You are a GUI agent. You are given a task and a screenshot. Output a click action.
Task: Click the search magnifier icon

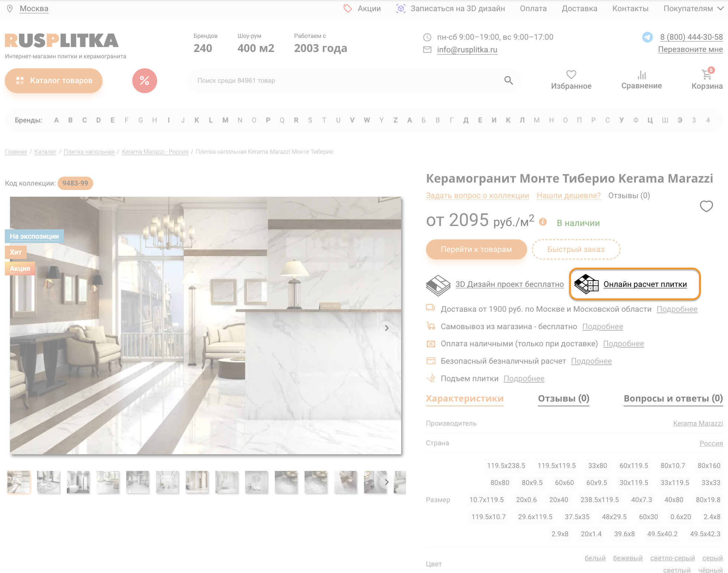508,80
